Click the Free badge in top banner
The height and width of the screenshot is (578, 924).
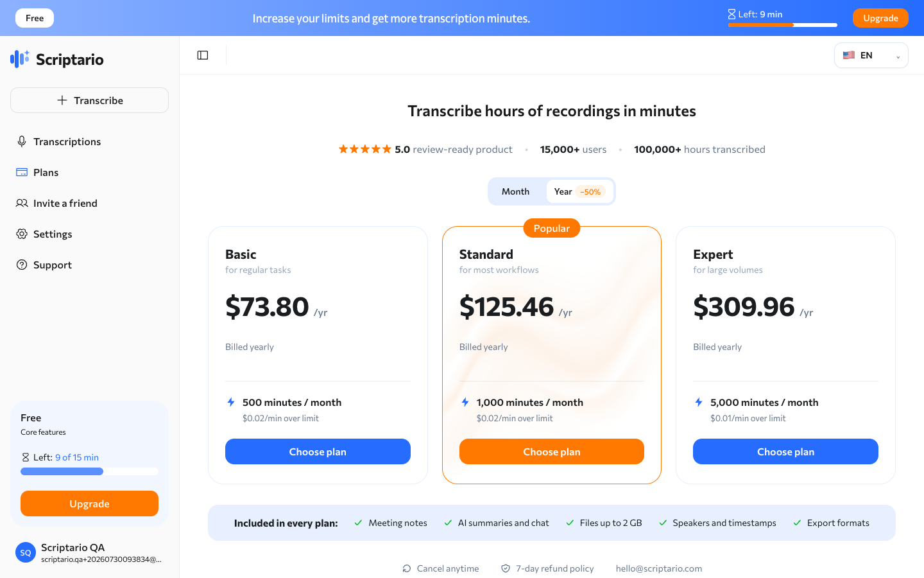(35, 18)
